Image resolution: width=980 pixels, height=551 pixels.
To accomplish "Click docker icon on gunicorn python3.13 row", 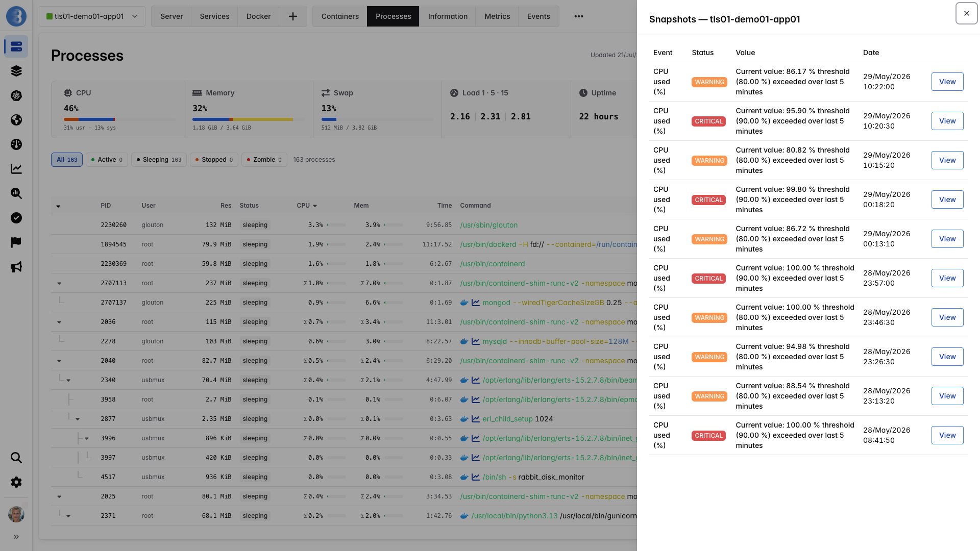I will [x=464, y=516].
